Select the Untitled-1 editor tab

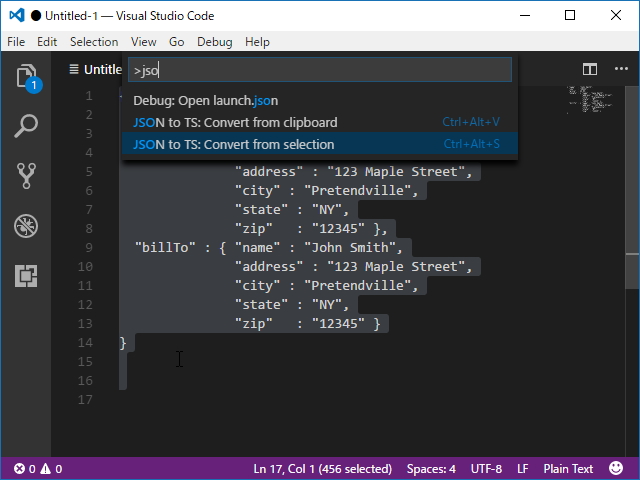click(96, 69)
